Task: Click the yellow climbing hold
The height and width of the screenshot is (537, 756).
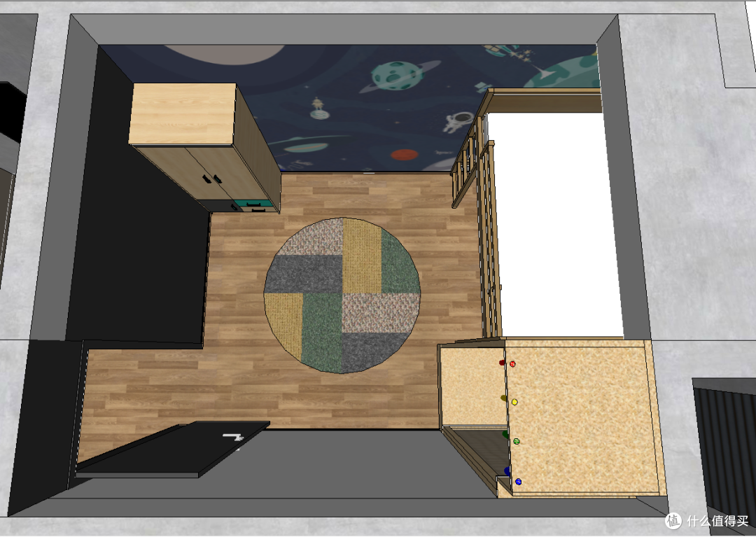Action: tap(514, 402)
